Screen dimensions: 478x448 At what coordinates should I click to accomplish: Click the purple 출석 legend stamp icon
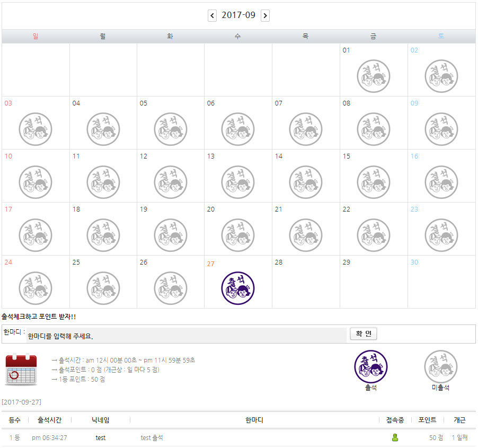(370, 366)
